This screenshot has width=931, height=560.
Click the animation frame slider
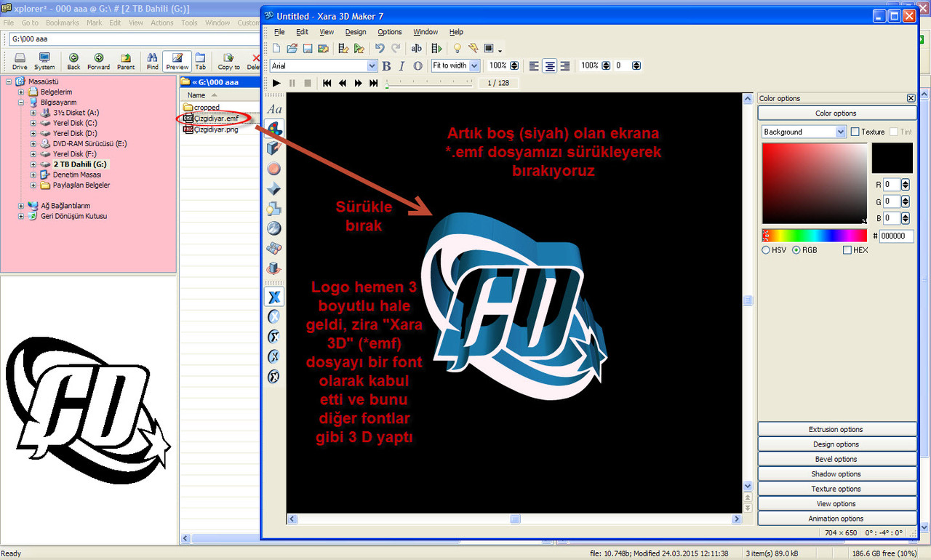(429, 84)
